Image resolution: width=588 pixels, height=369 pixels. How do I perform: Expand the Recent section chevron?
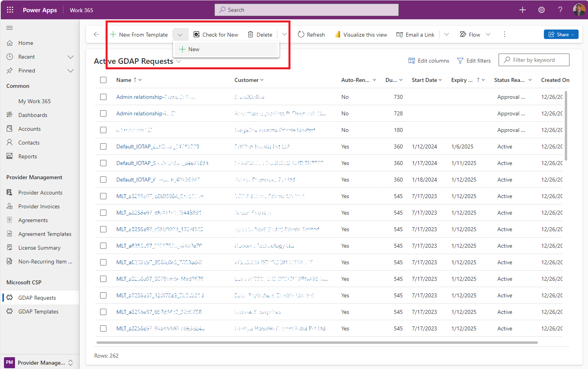pyautogui.click(x=71, y=57)
